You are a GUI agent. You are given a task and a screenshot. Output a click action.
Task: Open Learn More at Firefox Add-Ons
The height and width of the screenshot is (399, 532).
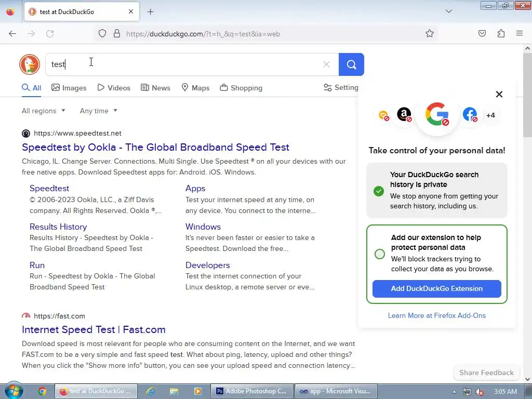[436, 315]
